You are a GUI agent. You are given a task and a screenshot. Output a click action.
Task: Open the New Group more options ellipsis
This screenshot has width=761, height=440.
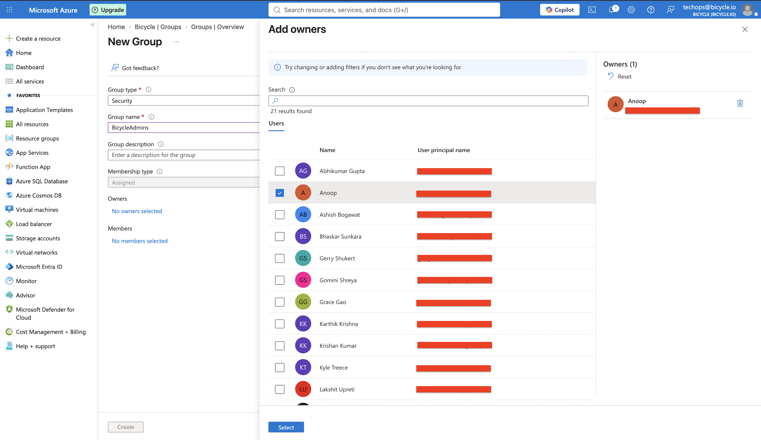point(176,42)
